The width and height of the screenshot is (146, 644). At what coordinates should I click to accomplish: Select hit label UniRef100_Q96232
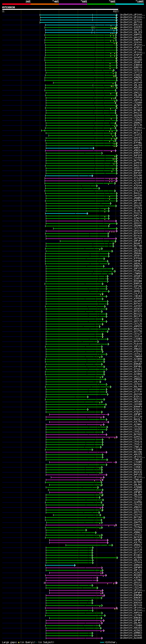pos(131,93)
